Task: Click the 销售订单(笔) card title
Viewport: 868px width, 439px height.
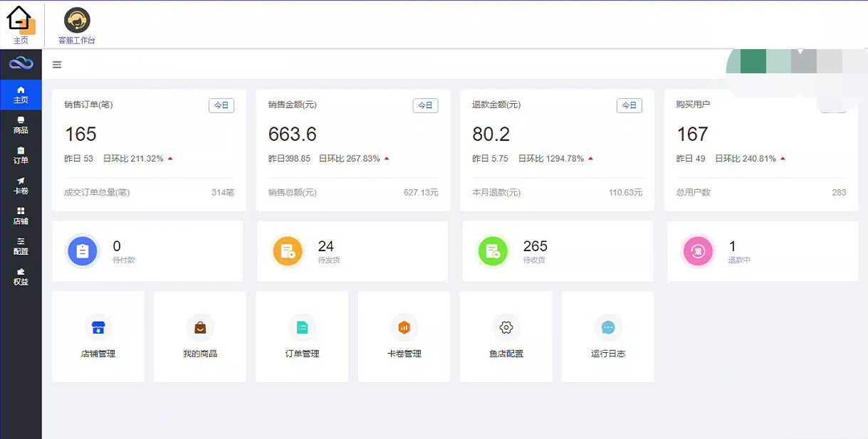Action: tap(88, 105)
